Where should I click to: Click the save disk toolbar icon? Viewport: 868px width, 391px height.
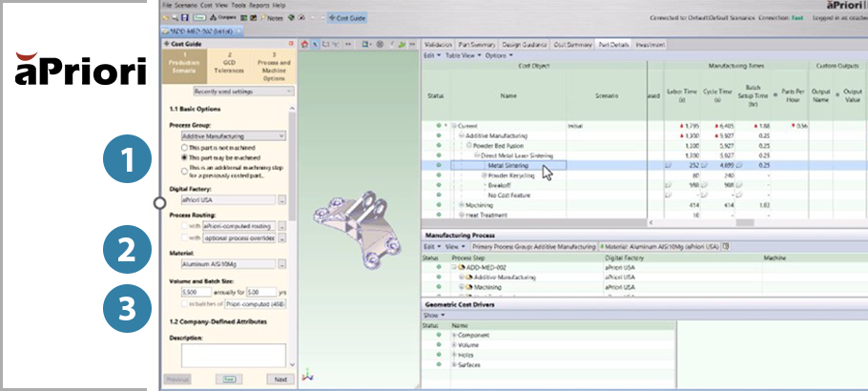pos(185,18)
